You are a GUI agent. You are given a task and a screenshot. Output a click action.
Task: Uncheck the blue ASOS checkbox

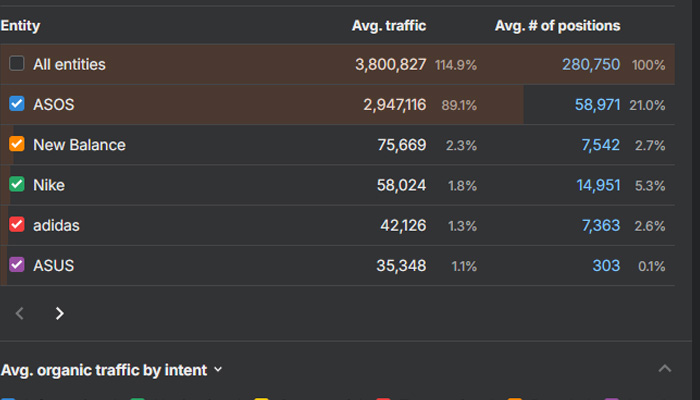[17, 104]
